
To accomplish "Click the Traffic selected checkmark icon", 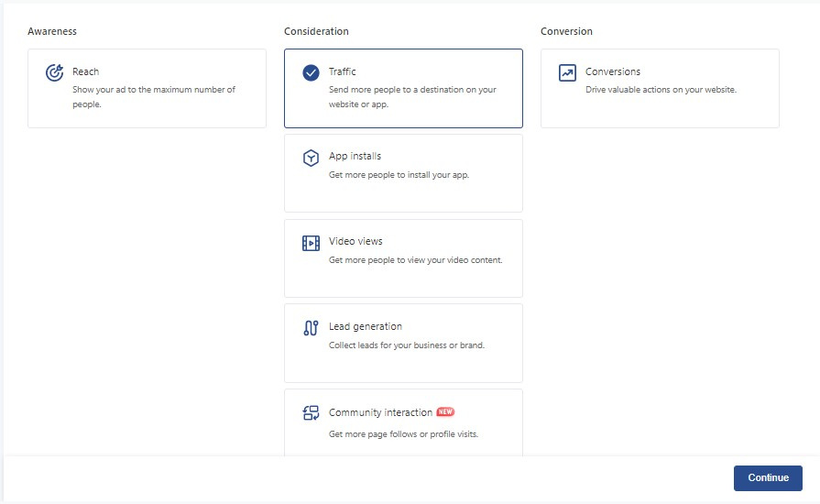I will click(311, 73).
